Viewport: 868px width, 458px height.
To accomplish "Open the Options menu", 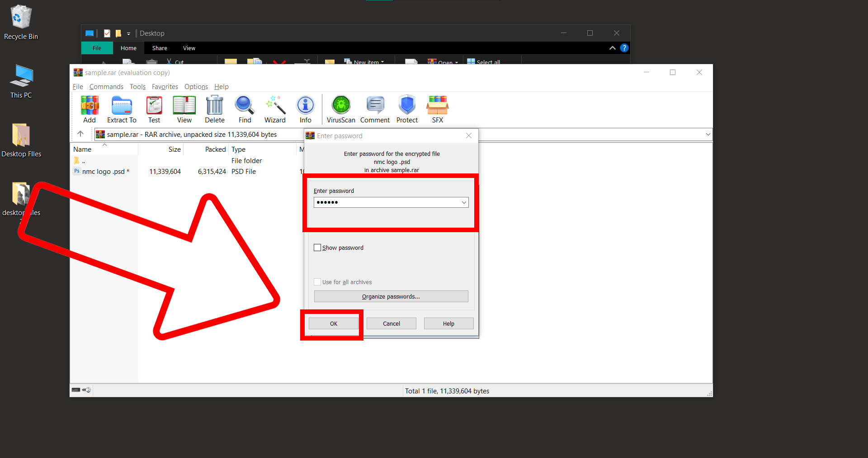I will click(196, 86).
